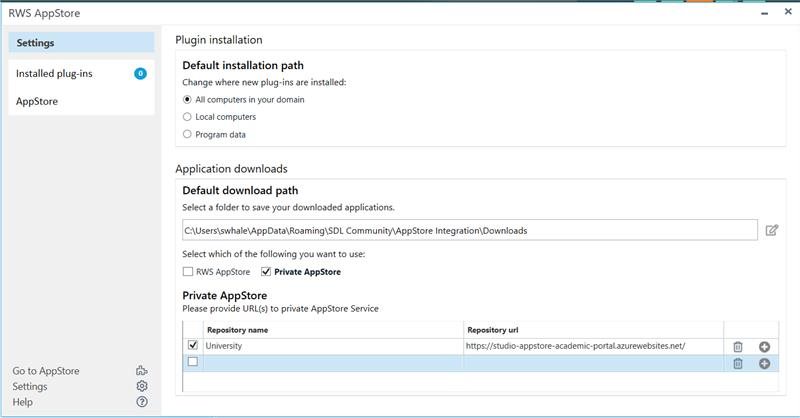Click the edit download path pencil icon

772,230
